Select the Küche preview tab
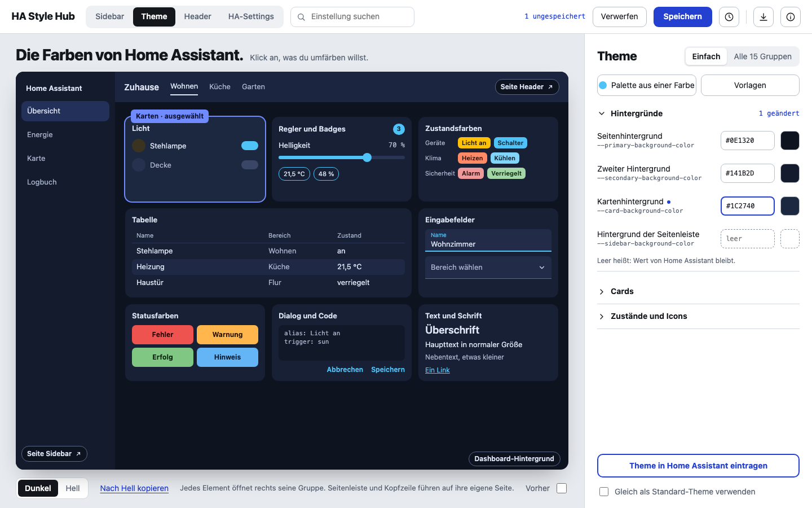 (220, 86)
